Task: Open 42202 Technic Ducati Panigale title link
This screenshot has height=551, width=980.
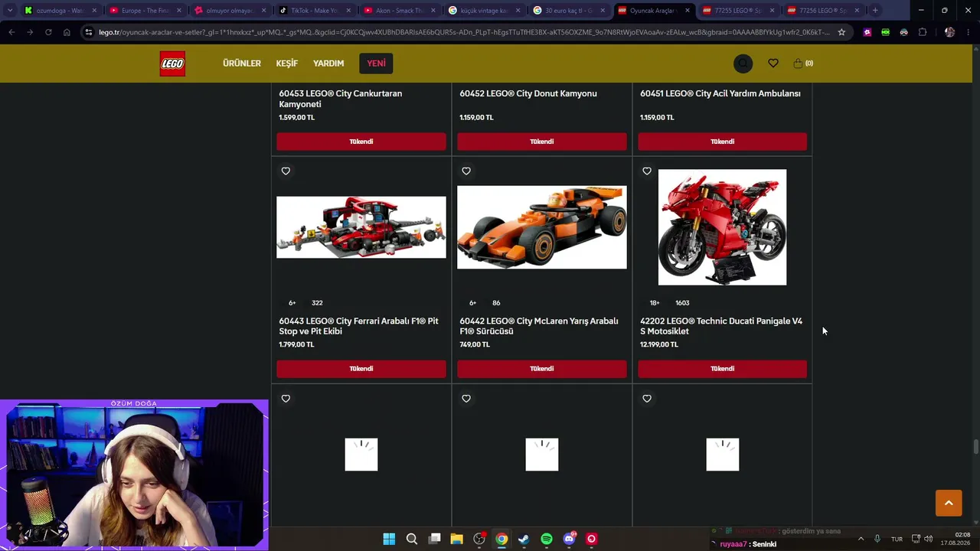Action: click(721, 326)
